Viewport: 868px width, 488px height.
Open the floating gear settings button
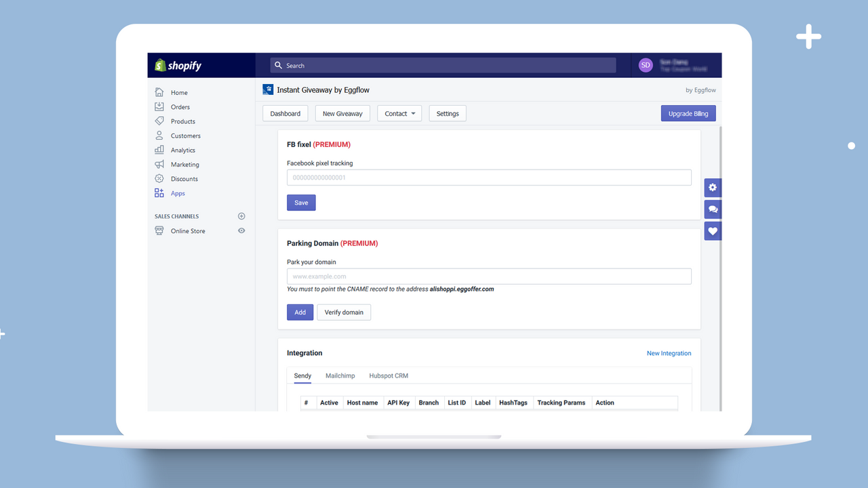pos(713,188)
